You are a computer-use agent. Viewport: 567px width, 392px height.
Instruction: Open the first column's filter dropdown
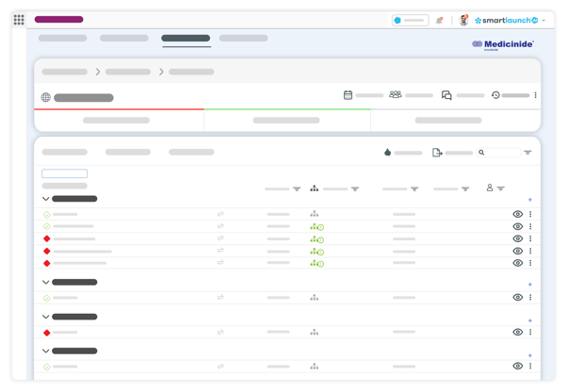[x=297, y=188]
